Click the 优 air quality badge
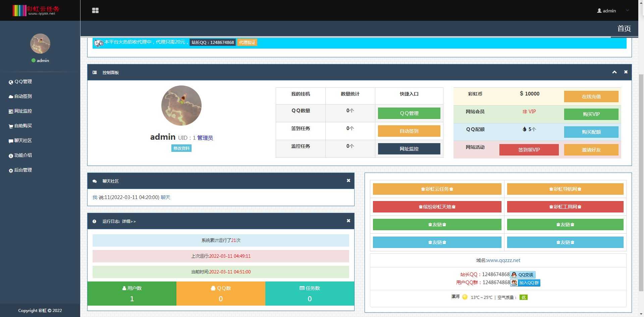The height and width of the screenshot is (317, 644). [x=524, y=297]
